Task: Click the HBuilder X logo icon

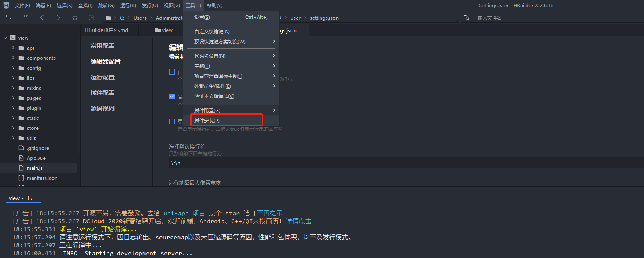Action: 6,5
